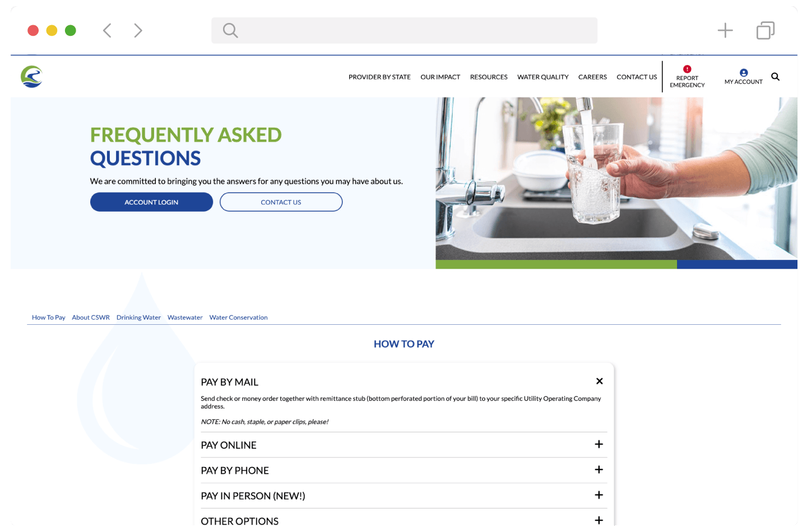Open the WATER QUALITY menu item
This screenshot has width=807, height=532.
[x=542, y=77]
